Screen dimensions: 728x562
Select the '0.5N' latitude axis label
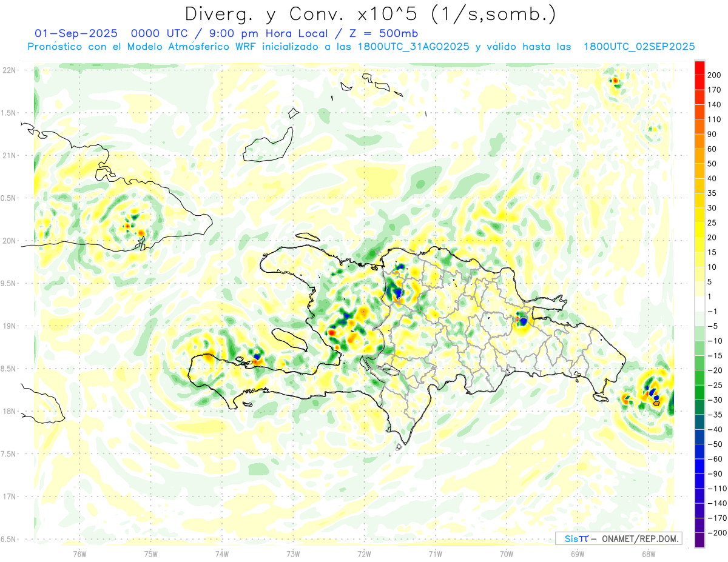pyautogui.click(x=9, y=198)
